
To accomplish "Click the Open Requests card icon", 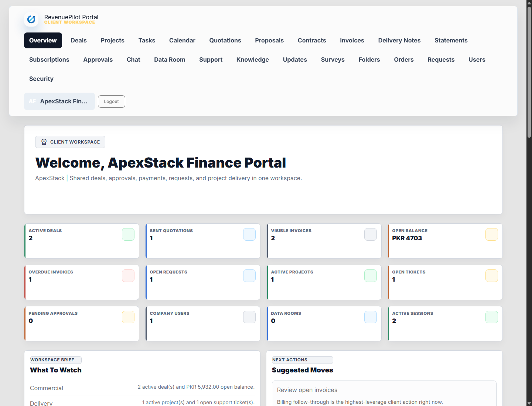I will pyautogui.click(x=249, y=276).
